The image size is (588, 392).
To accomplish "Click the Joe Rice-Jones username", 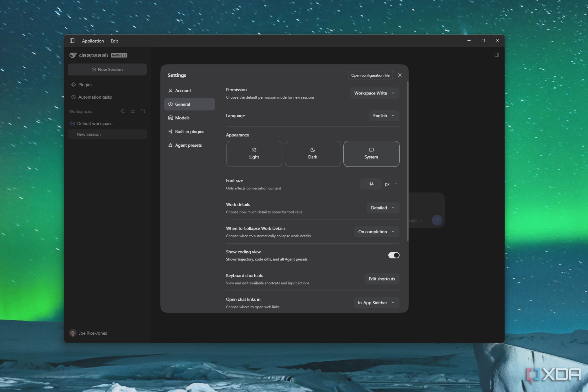I will (x=93, y=333).
